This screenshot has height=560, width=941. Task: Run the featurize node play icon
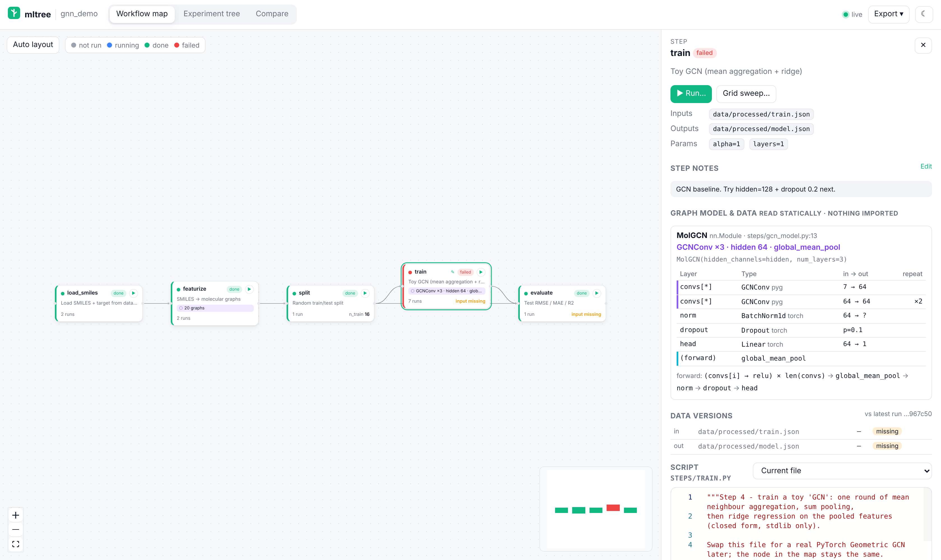249,290
